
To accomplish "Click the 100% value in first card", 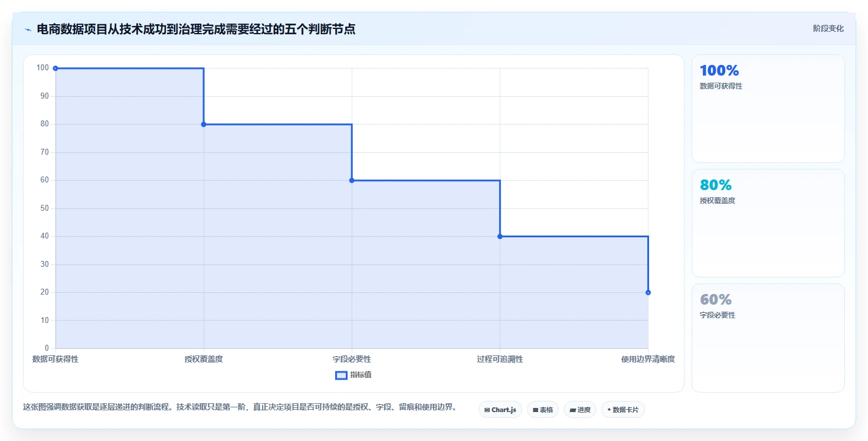I will point(719,71).
